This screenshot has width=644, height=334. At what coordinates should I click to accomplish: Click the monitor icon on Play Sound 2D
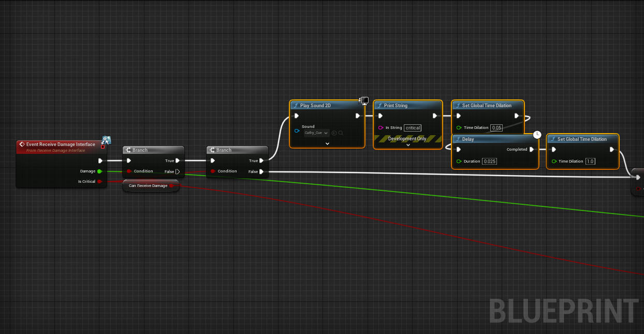(x=364, y=100)
